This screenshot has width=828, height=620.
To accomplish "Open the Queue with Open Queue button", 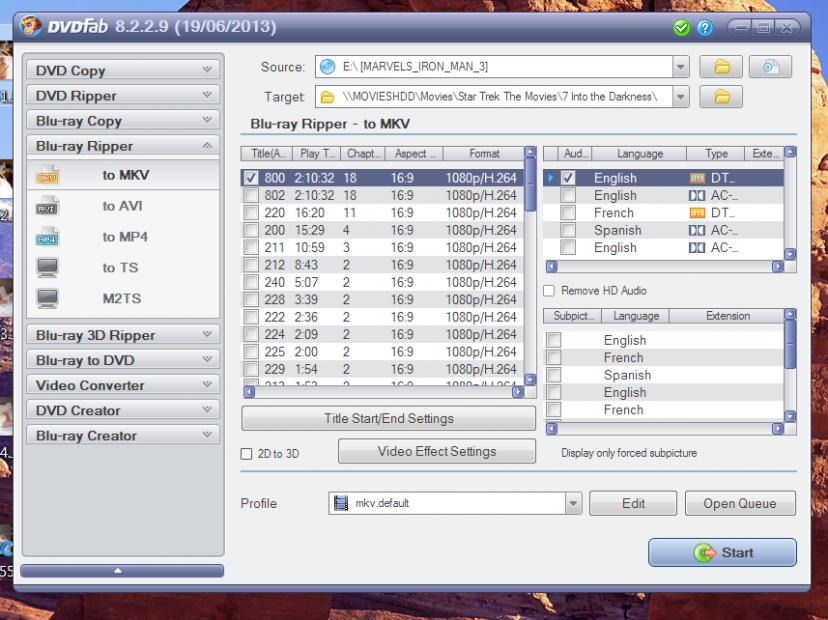I will [740, 503].
